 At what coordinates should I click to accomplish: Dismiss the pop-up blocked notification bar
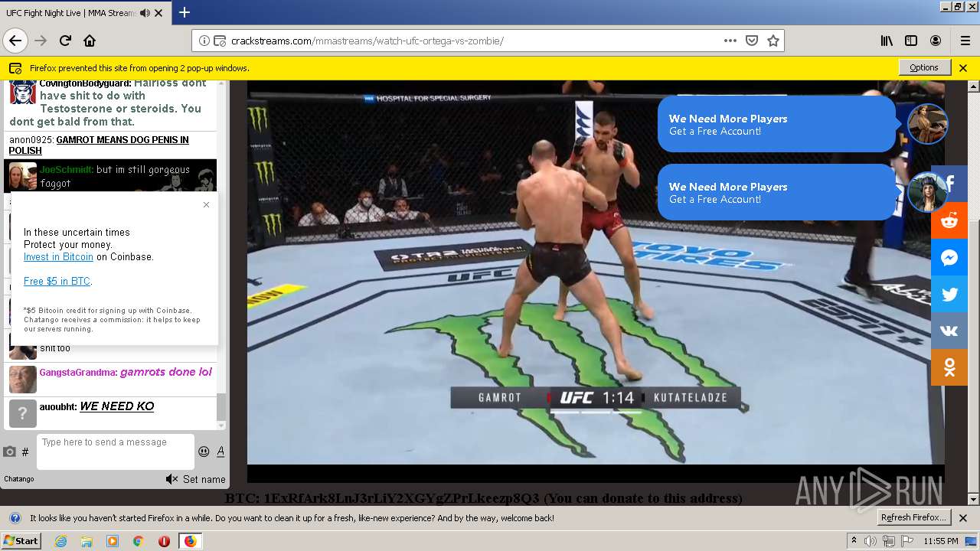point(963,67)
